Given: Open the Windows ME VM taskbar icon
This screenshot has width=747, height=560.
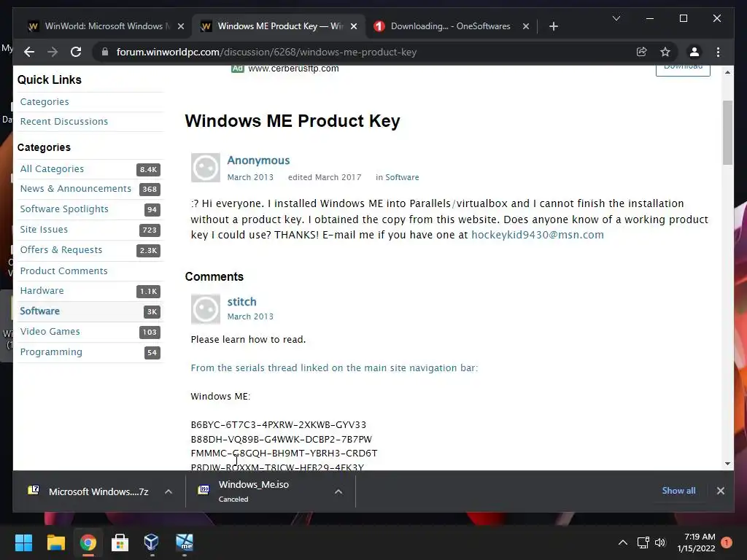Looking at the screenshot, I should (184, 542).
